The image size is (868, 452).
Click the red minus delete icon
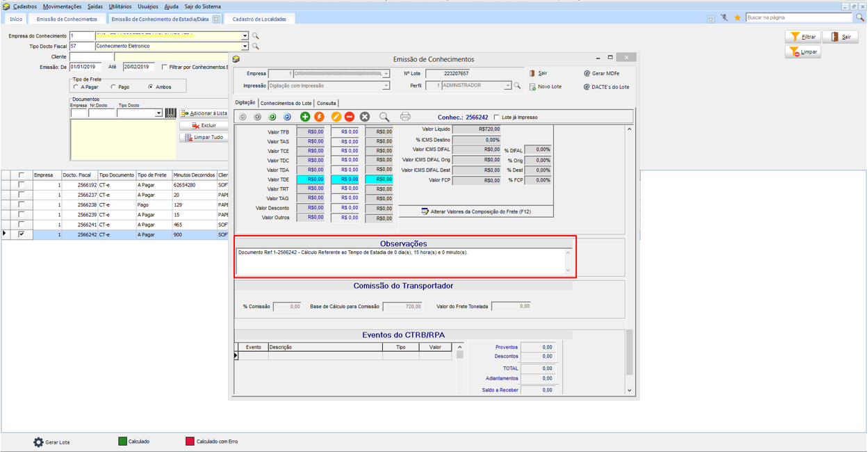350,117
